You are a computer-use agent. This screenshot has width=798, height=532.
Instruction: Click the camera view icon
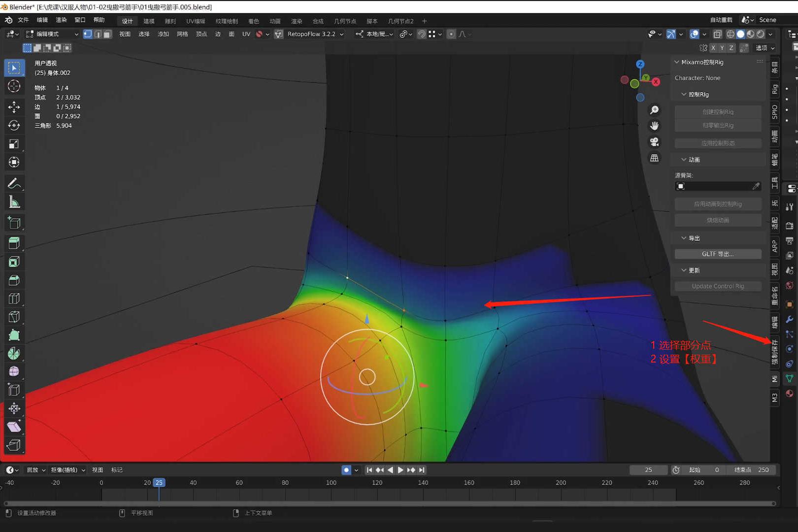pyautogui.click(x=654, y=142)
